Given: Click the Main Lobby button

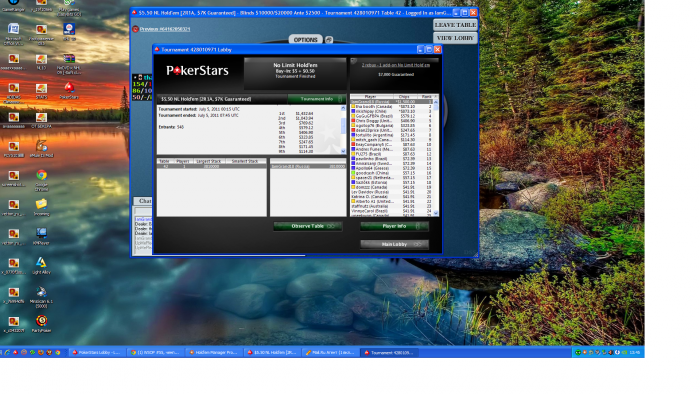Looking at the screenshot, I should click(x=394, y=244).
